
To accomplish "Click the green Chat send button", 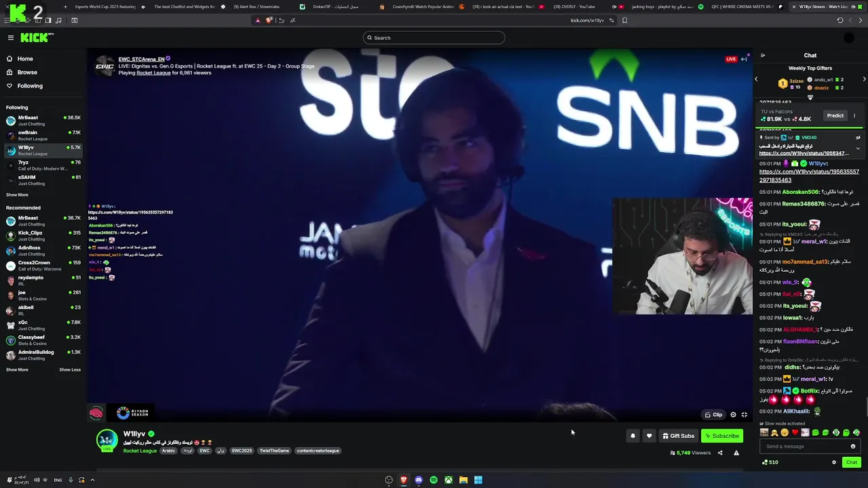I will click(x=852, y=462).
